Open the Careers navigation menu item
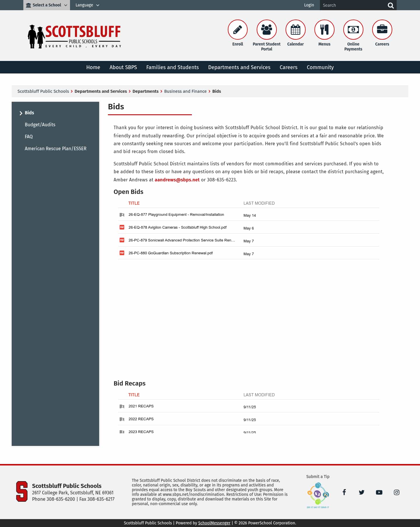 (288, 67)
